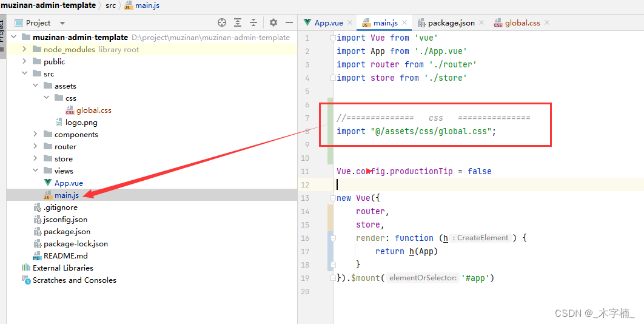Click the '#app' string on line 19
The height and width of the screenshot is (324, 644).
(x=475, y=278)
